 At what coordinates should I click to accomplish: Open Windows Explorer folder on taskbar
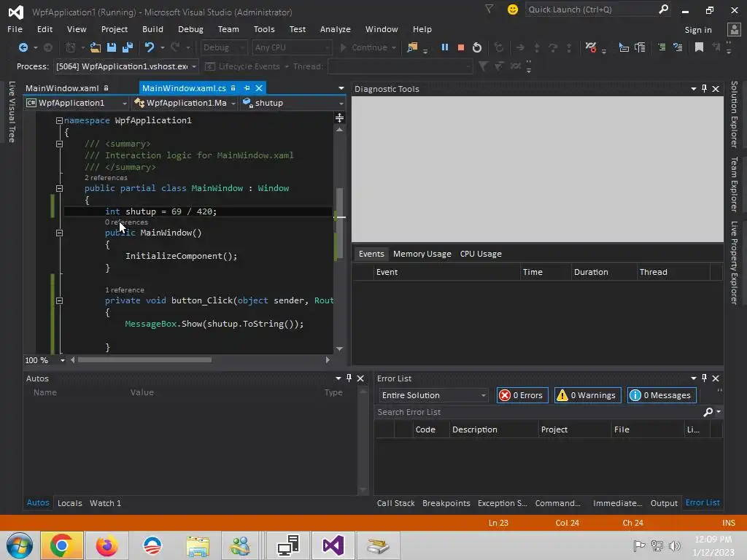pos(198,545)
